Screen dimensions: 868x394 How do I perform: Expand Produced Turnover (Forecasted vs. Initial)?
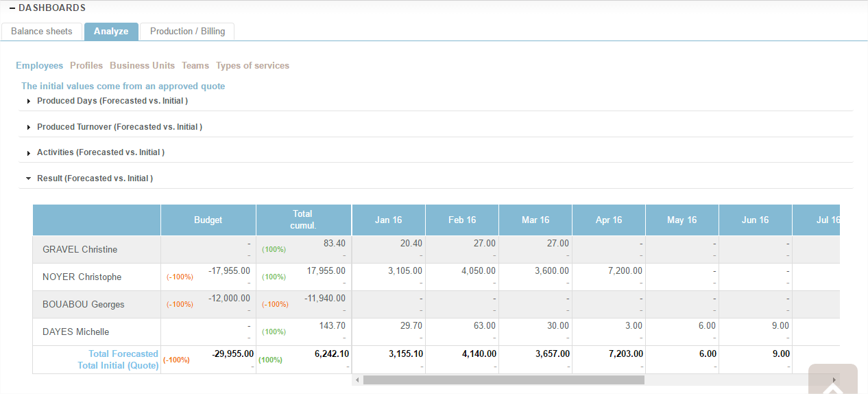119,127
